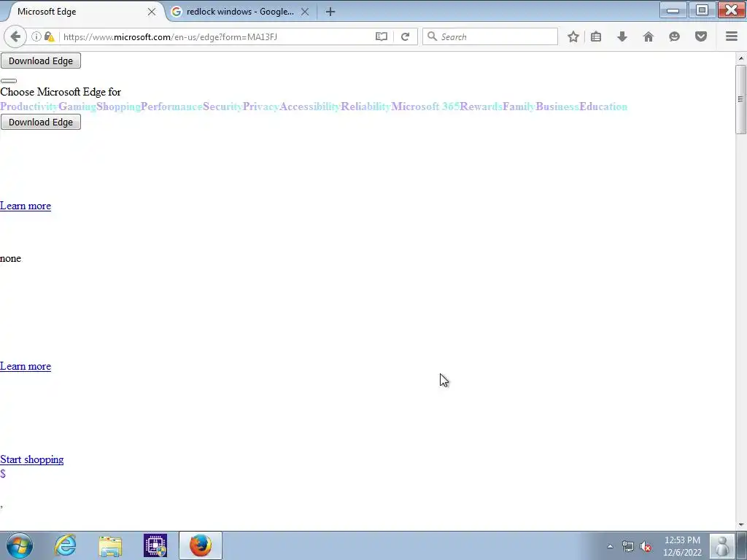Select the Performance option
Viewport: 747px width, 560px height.
coord(171,106)
